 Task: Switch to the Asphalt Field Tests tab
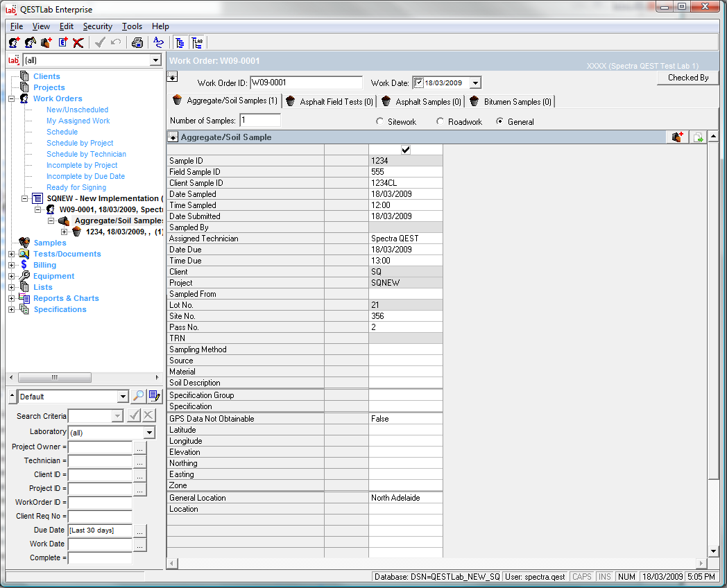pyautogui.click(x=330, y=102)
